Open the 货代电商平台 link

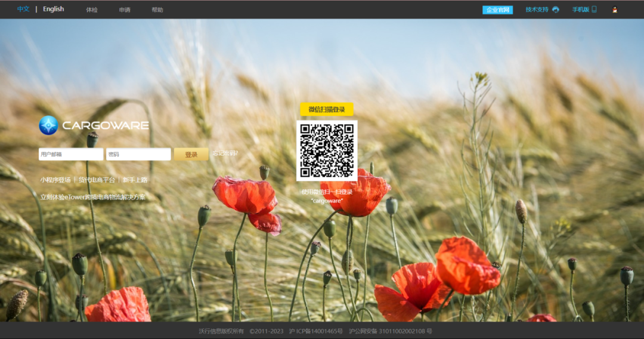point(97,180)
